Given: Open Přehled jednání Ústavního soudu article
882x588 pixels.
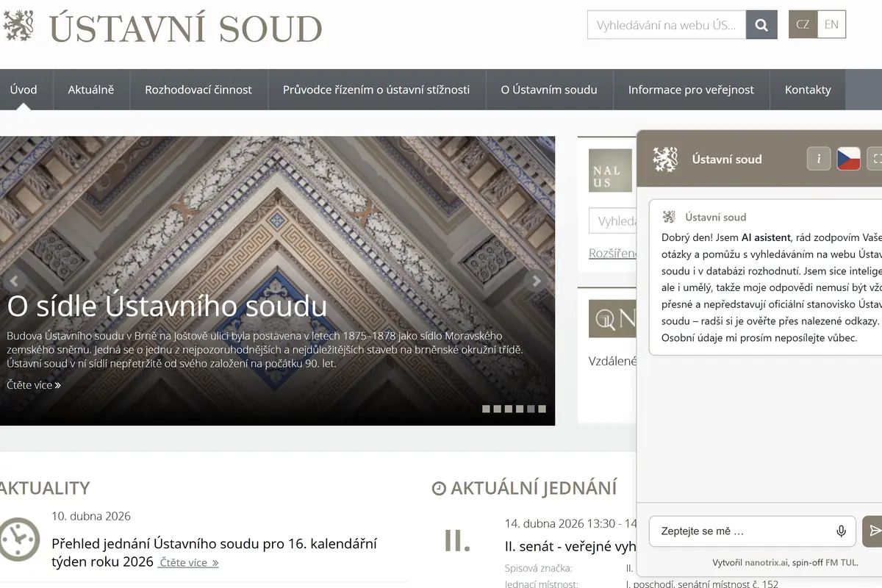Looking at the screenshot, I should 214,553.
